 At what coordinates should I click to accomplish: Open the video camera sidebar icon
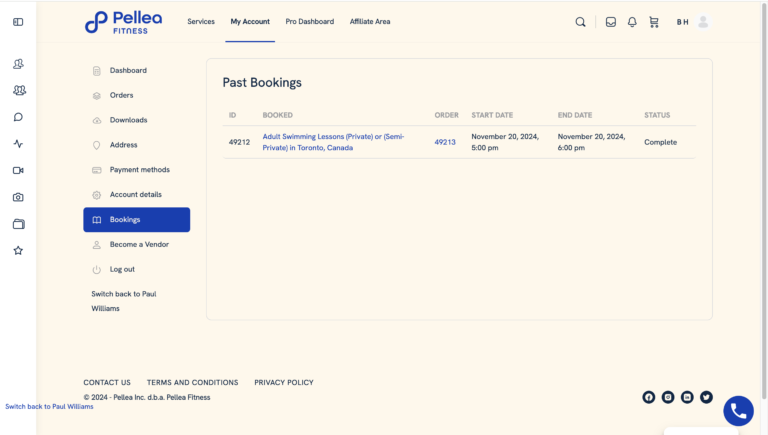[18, 170]
